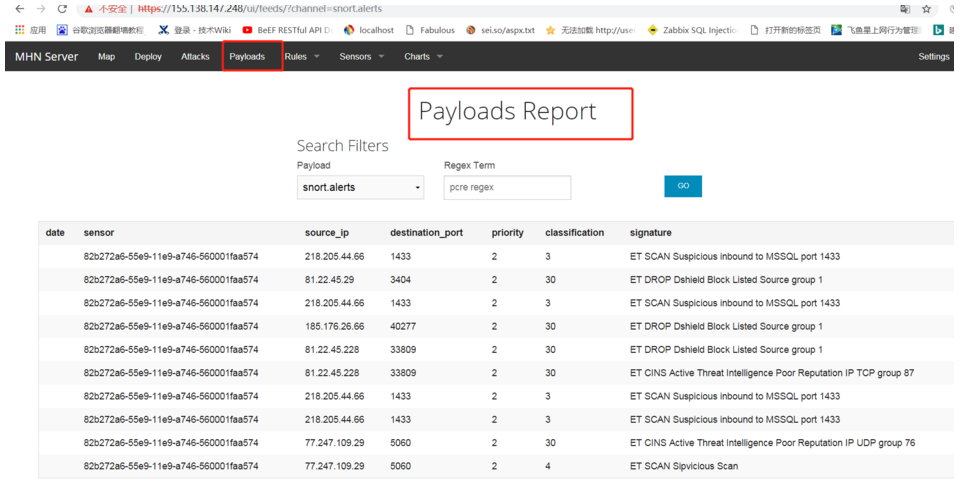
Task: Open the BeEF RESTful API bookmark
Action: (287, 30)
